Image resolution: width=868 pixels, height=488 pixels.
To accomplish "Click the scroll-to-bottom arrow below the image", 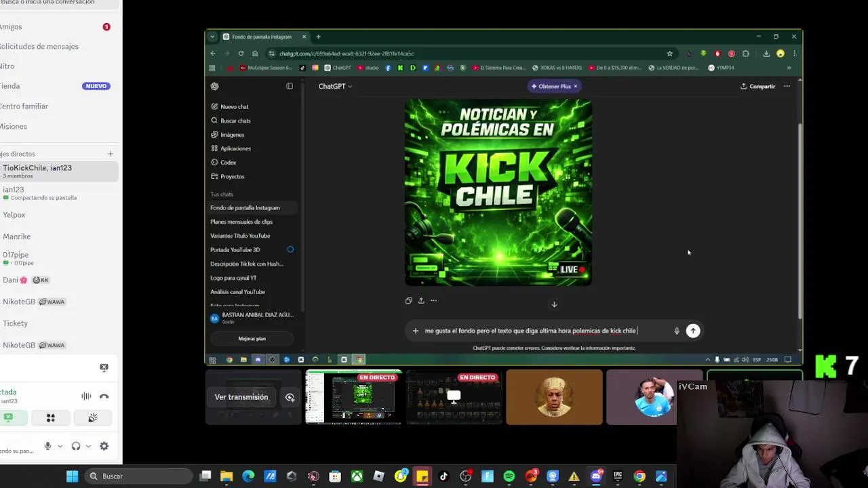I will (x=554, y=304).
